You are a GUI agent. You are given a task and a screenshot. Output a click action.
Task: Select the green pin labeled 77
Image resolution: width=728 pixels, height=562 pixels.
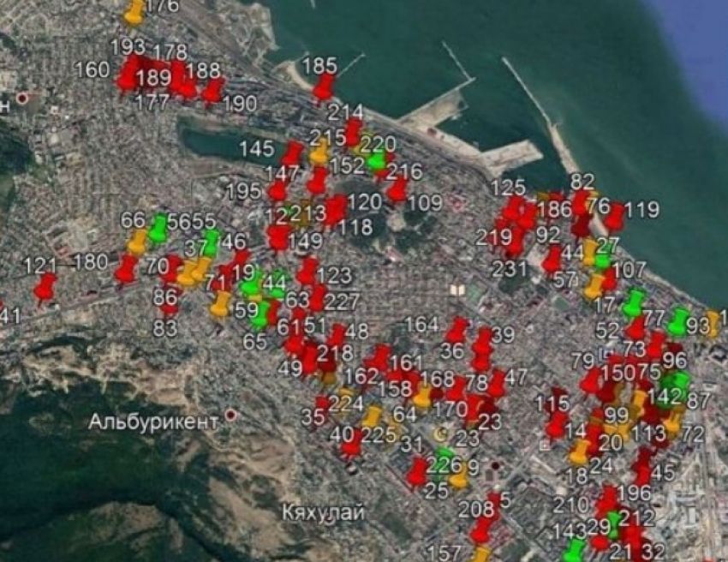[634, 302]
